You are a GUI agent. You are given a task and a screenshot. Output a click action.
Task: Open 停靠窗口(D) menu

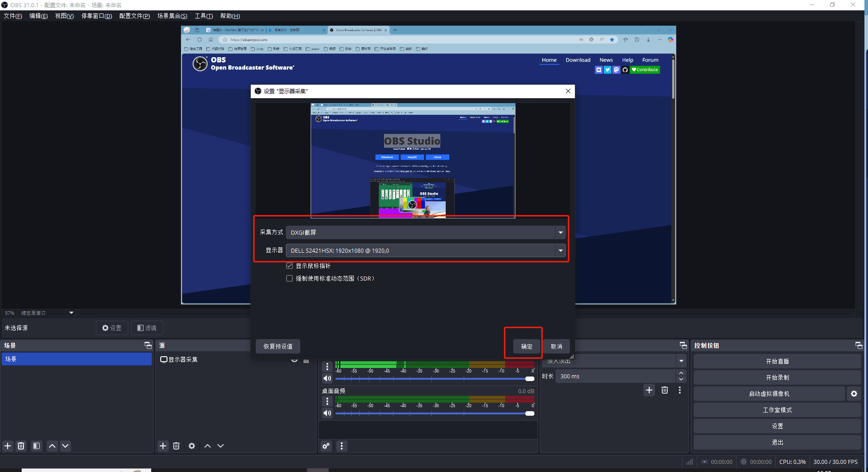(97, 16)
